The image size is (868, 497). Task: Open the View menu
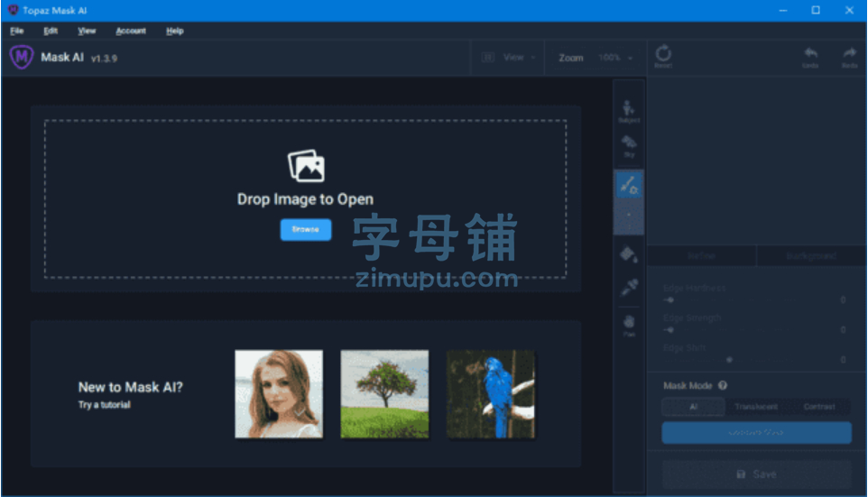[x=87, y=31]
